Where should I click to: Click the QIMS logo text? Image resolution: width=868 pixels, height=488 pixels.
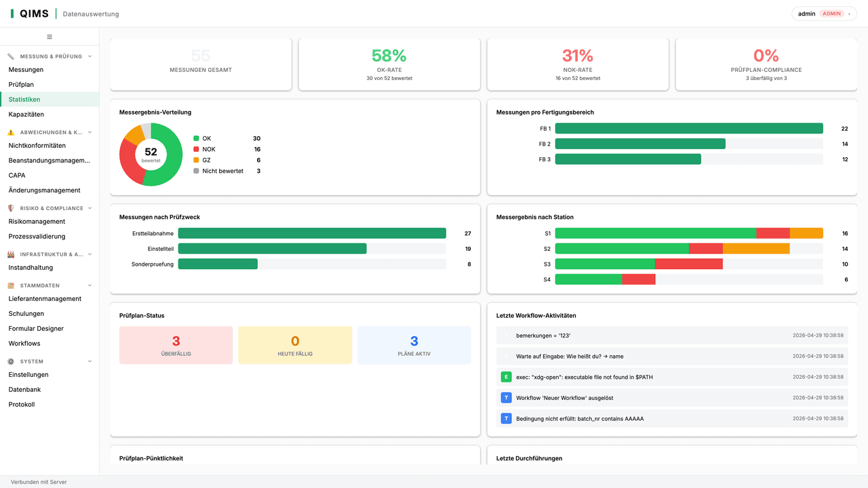[34, 14]
